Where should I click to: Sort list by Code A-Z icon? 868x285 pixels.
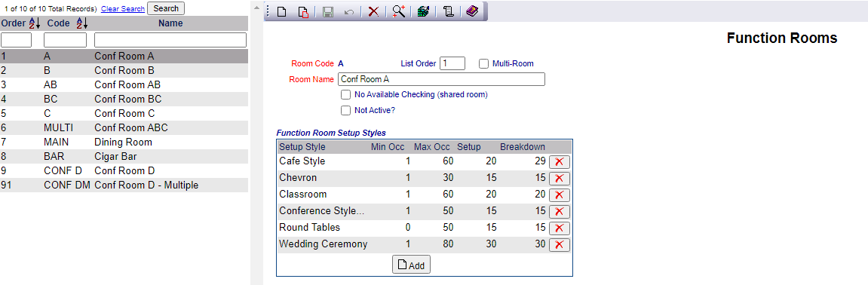click(82, 23)
